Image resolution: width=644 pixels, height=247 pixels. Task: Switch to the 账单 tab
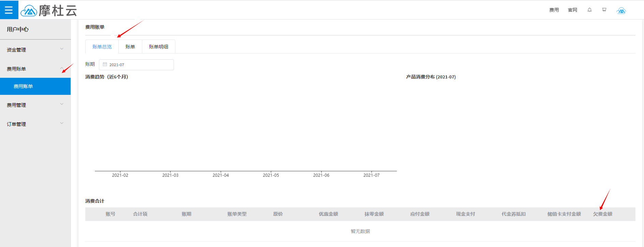tap(130, 47)
